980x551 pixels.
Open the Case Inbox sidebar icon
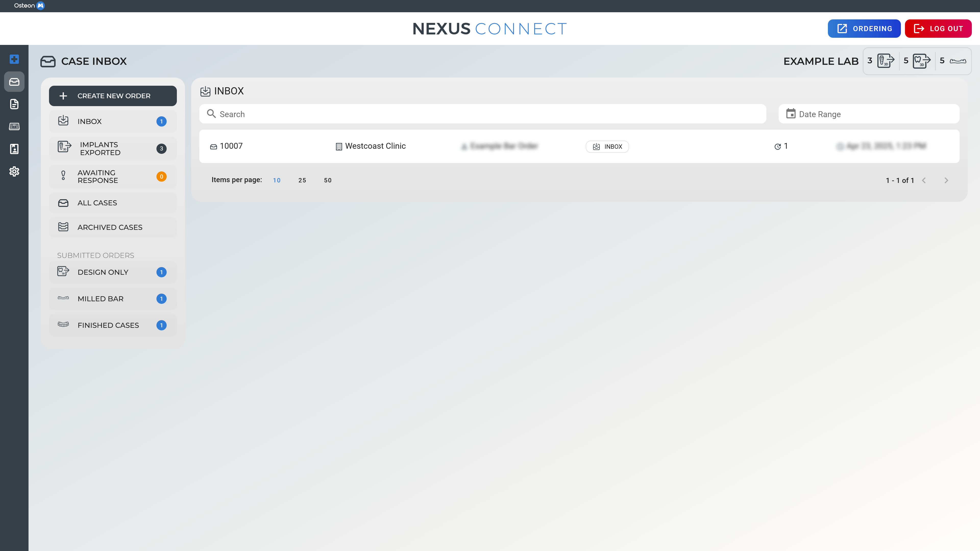point(14,82)
